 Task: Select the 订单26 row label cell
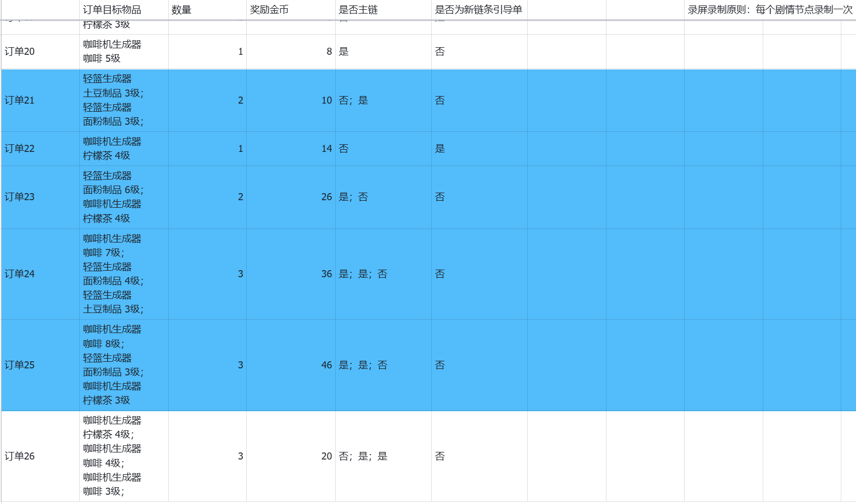coord(41,456)
